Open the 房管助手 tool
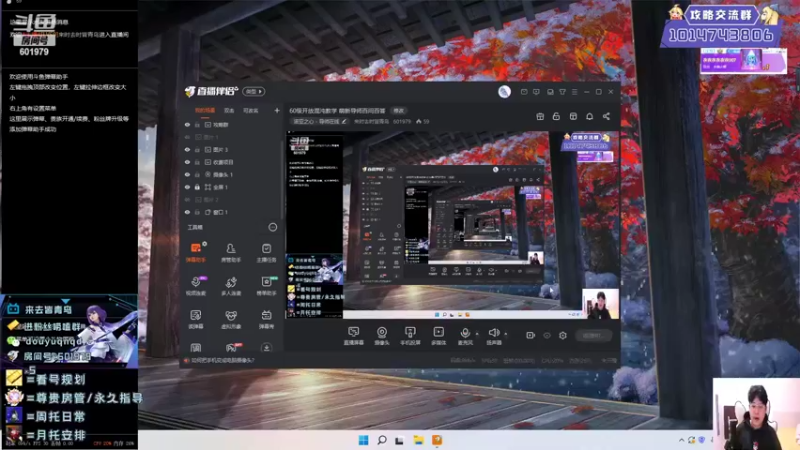 (x=231, y=252)
